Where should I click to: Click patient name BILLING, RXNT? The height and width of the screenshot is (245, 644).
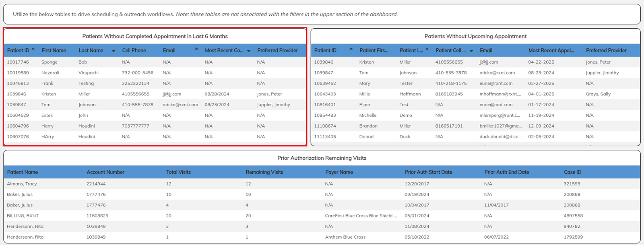(23, 216)
